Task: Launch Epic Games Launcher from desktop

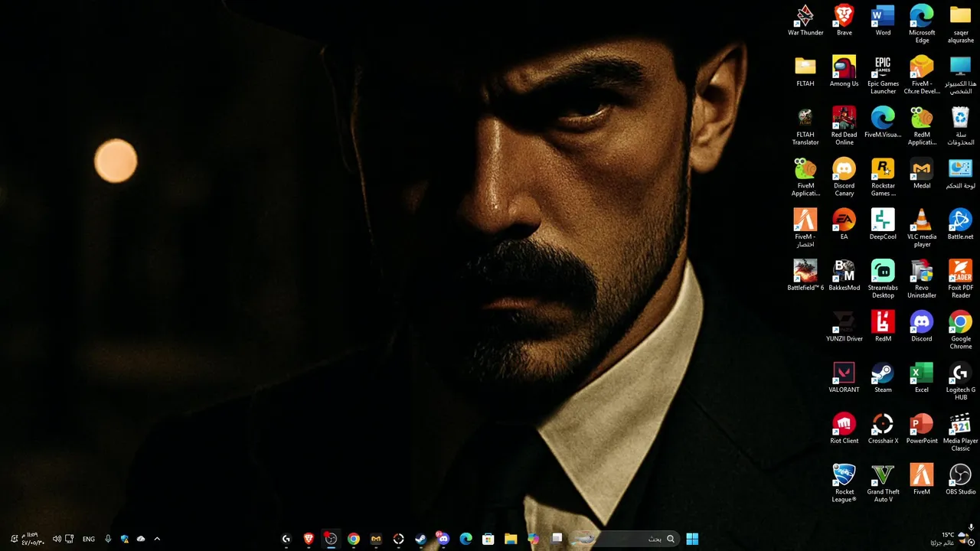Action: point(883,75)
